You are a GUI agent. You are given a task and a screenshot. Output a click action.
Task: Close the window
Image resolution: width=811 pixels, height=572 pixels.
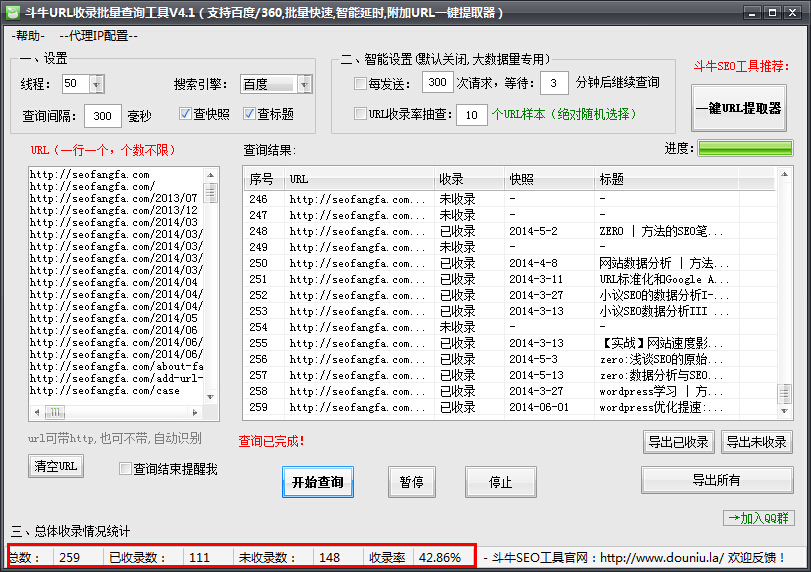click(x=792, y=12)
